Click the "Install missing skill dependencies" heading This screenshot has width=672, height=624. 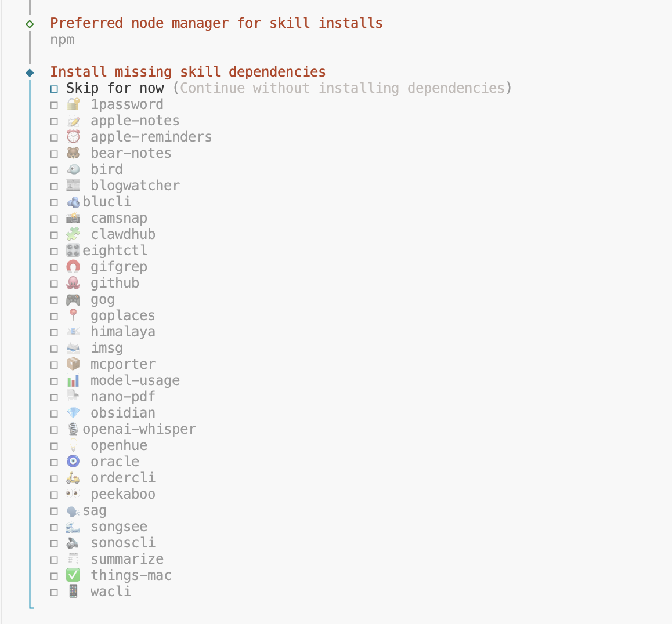[187, 72]
